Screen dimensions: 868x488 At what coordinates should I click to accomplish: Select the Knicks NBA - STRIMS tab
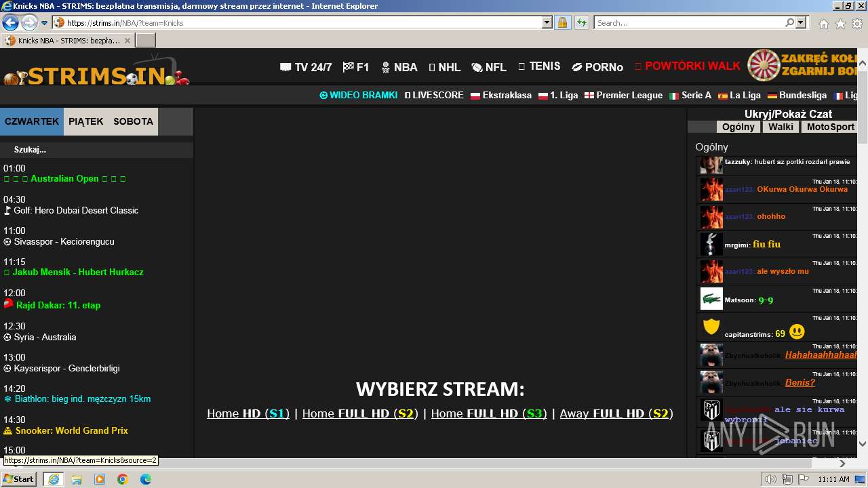coord(68,41)
